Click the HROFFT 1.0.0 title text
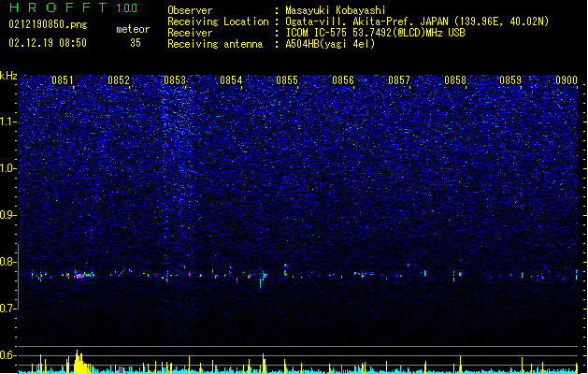The image size is (588, 374). point(74,7)
